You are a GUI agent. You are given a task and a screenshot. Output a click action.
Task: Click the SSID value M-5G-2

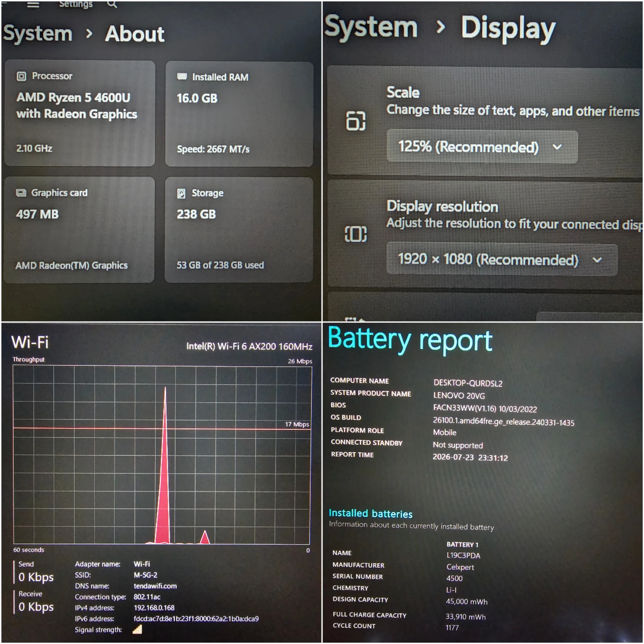(145, 575)
